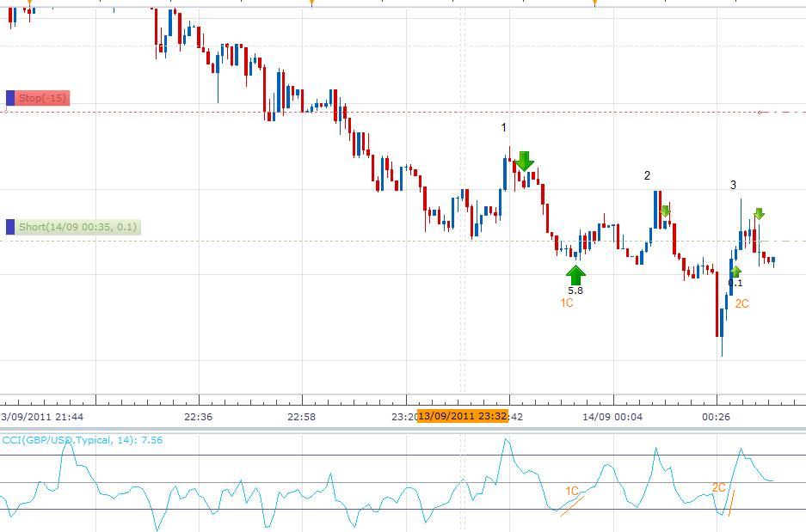
Task: Click the small green down arrow below label 2
Action: click(665, 211)
